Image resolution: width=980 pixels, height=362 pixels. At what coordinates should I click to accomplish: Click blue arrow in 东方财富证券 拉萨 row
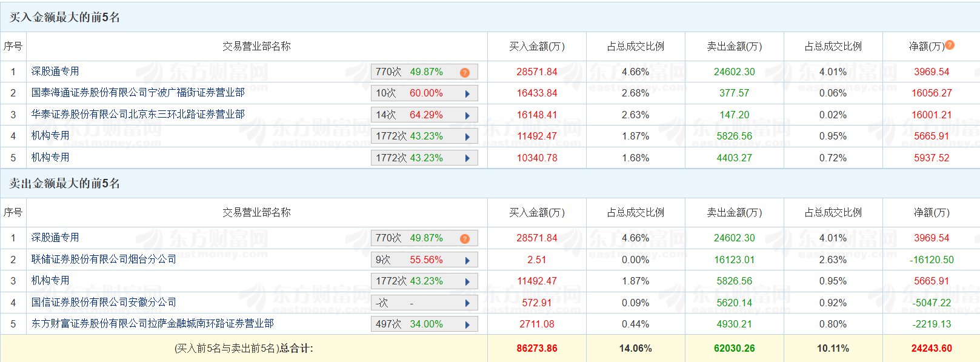[x=467, y=324]
